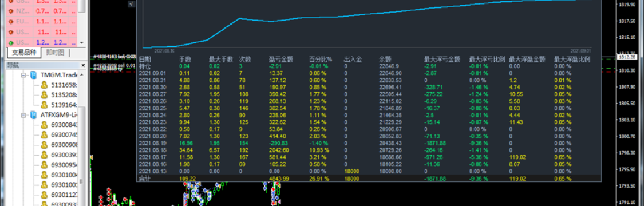644x206 pixels.
Task: Select the EU row diamond icon in Market Watch
Action: [x=11, y=22]
